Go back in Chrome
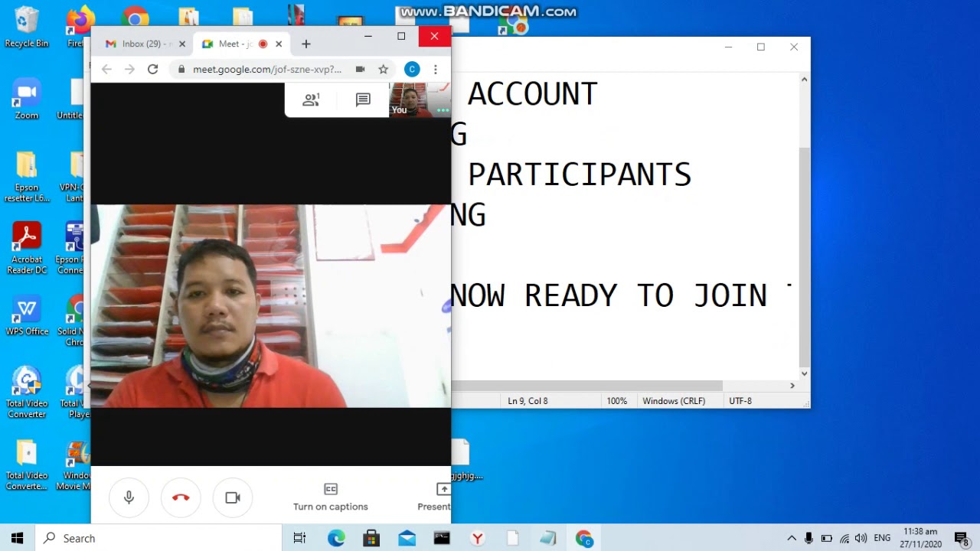The height and width of the screenshot is (551, 980). 106,69
